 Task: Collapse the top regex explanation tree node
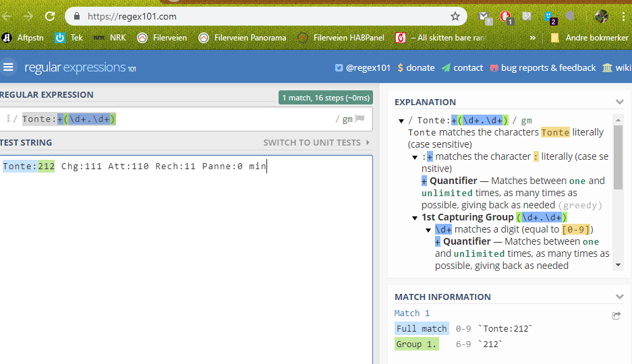click(401, 121)
